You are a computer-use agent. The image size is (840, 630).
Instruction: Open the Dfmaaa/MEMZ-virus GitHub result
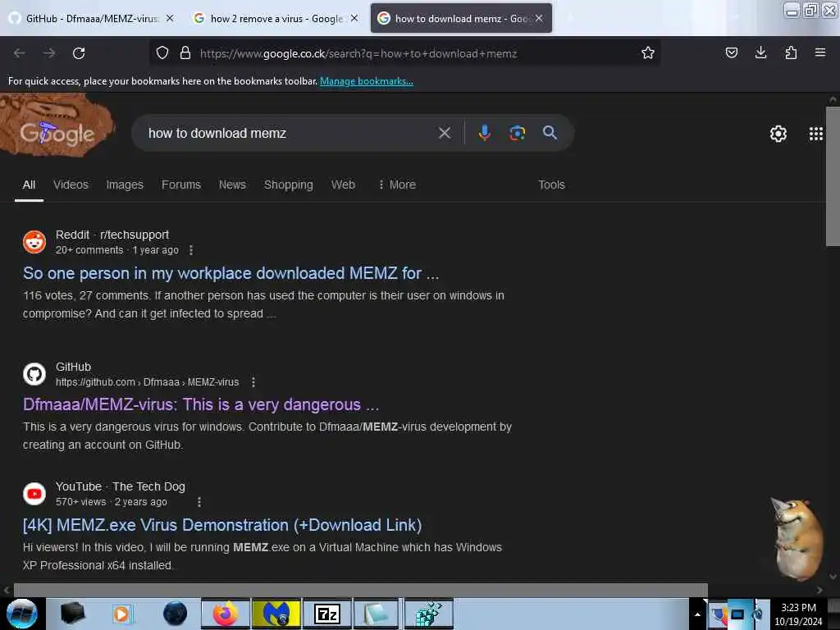[x=201, y=404]
